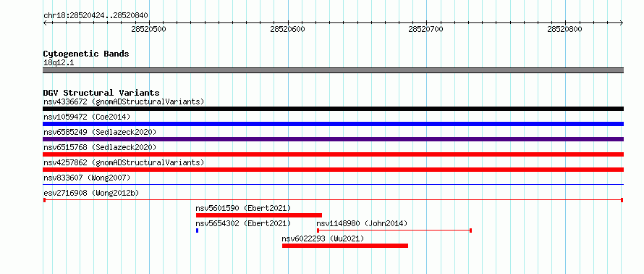Viewport: 644px width, 274px height.
Task: Open nsv5654302 (Ebert2021) label
Action: point(243,223)
